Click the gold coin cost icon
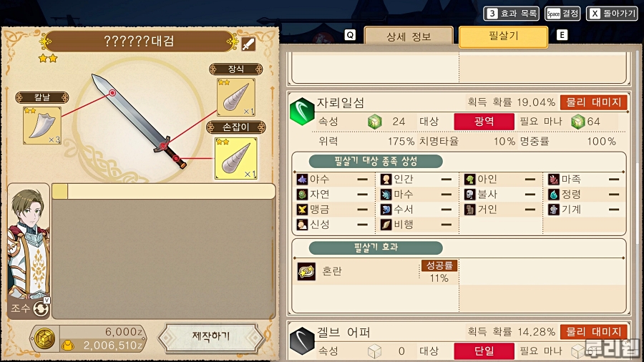Viewport: 644px width, 362px height. click(44, 338)
